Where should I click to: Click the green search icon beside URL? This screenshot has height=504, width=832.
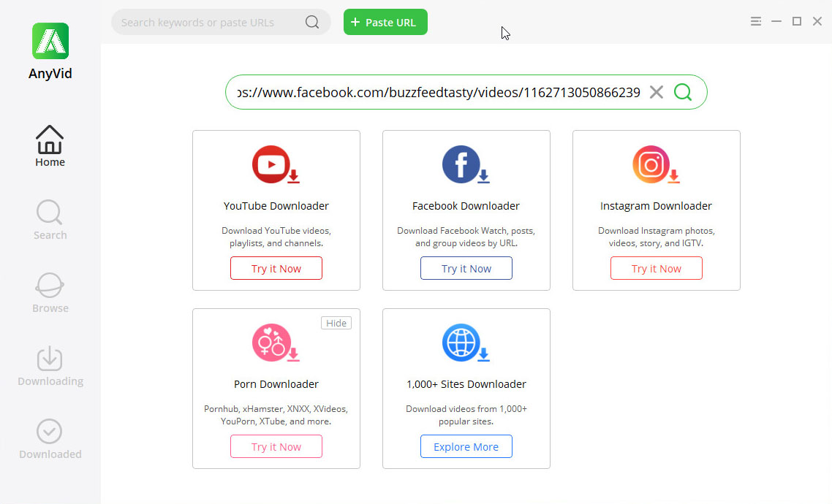pyautogui.click(x=683, y=92)
